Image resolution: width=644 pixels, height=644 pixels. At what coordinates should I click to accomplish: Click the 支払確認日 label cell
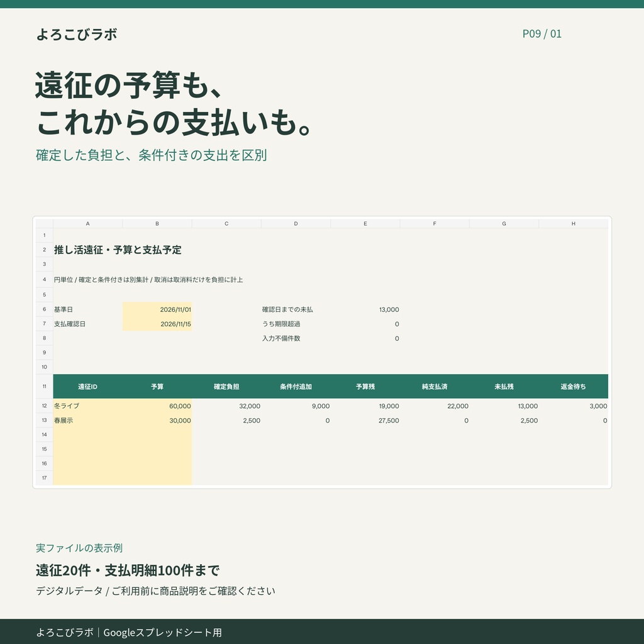pyautogui.click(x=87, y=324)
